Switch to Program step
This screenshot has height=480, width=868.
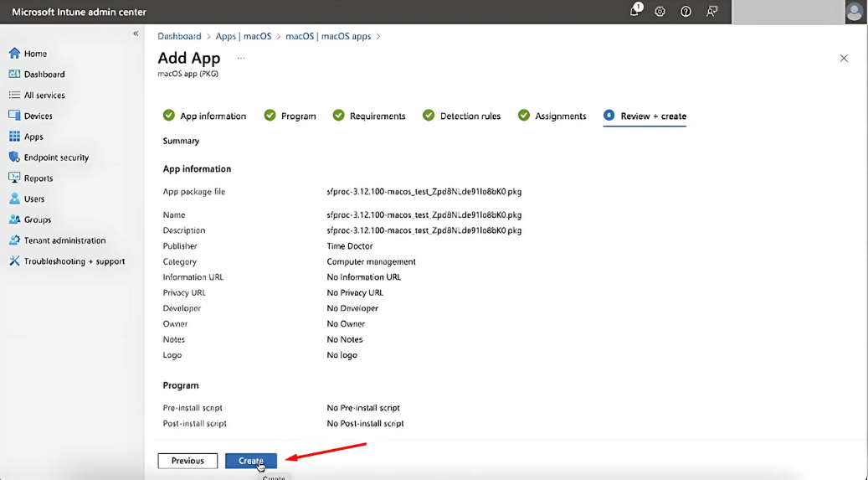coord(290,116)
